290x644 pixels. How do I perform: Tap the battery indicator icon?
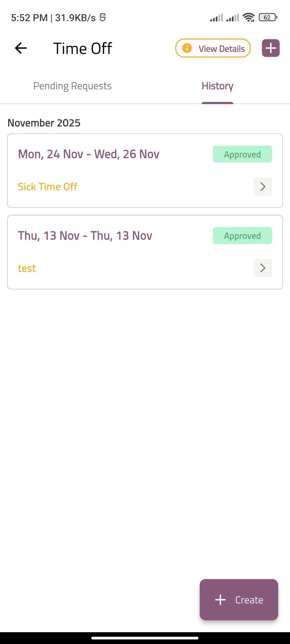[268, 17]
